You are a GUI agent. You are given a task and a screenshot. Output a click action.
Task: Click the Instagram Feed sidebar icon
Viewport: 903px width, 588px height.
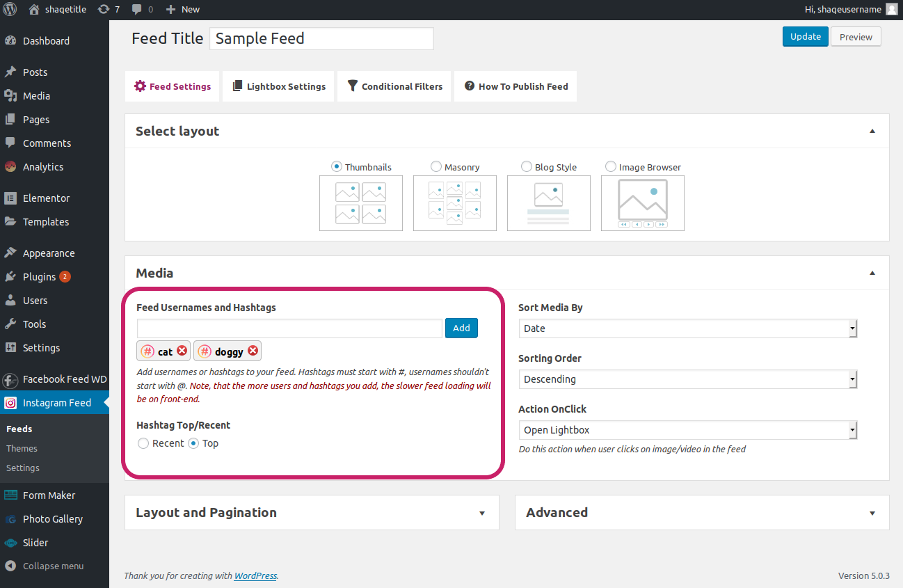tap(10, 403)
